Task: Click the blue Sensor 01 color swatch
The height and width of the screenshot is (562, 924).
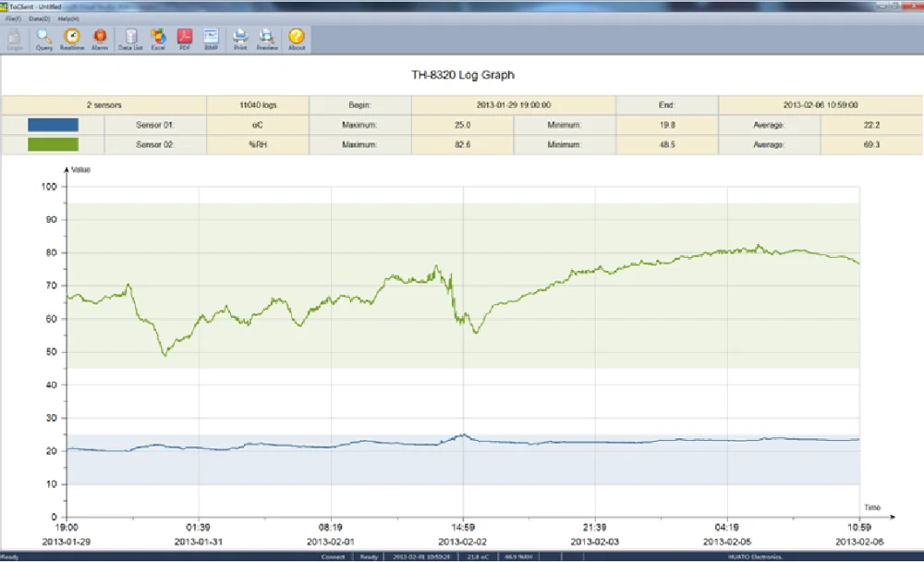Action: click(53, 124)
